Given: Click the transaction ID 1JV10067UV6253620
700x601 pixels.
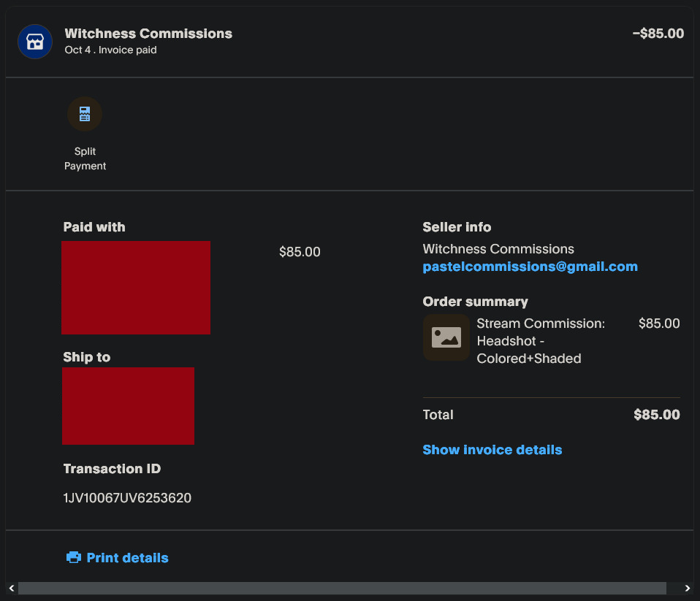Looking at the screenshot, I should (127, 498).
